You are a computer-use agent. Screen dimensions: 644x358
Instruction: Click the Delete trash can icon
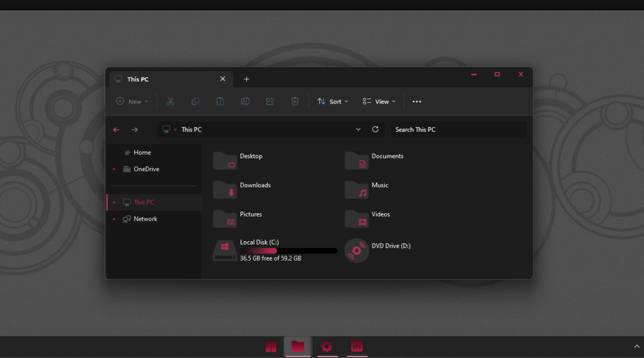coord(295,101)
